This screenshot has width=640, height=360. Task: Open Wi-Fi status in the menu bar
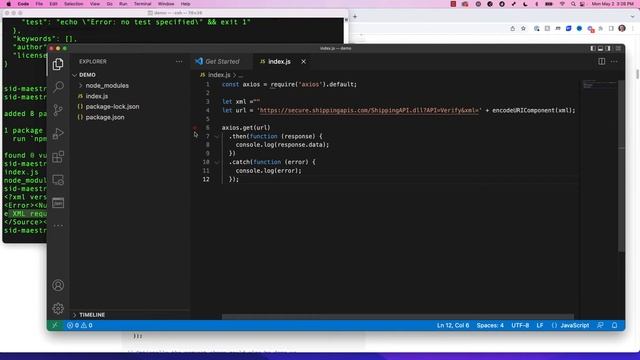562,4
